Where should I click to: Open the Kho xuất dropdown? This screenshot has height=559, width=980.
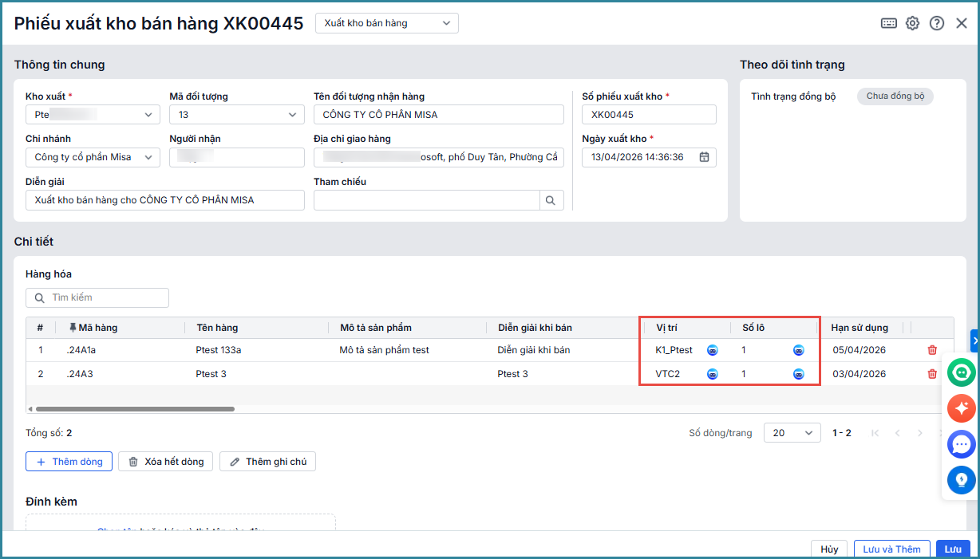point(148,115)
